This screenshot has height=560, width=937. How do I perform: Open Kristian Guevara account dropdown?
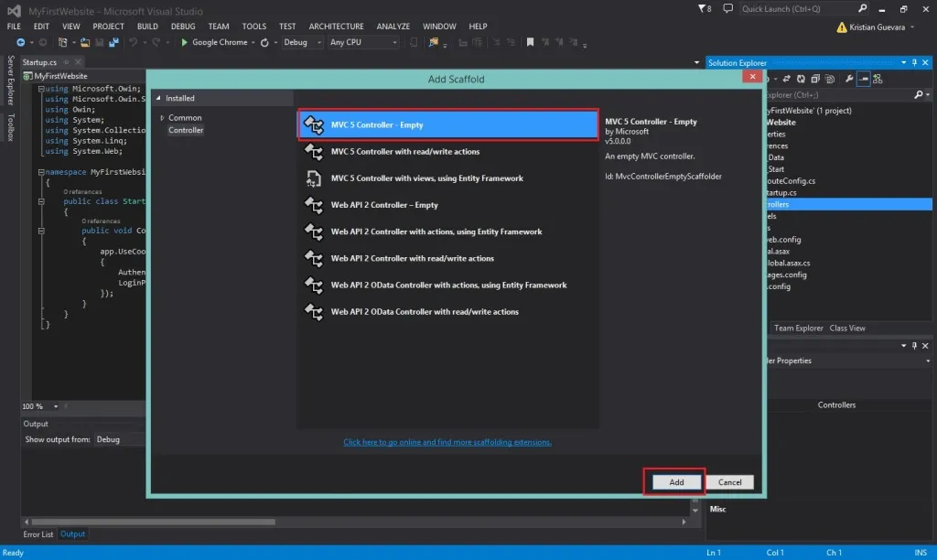point(912,27)
